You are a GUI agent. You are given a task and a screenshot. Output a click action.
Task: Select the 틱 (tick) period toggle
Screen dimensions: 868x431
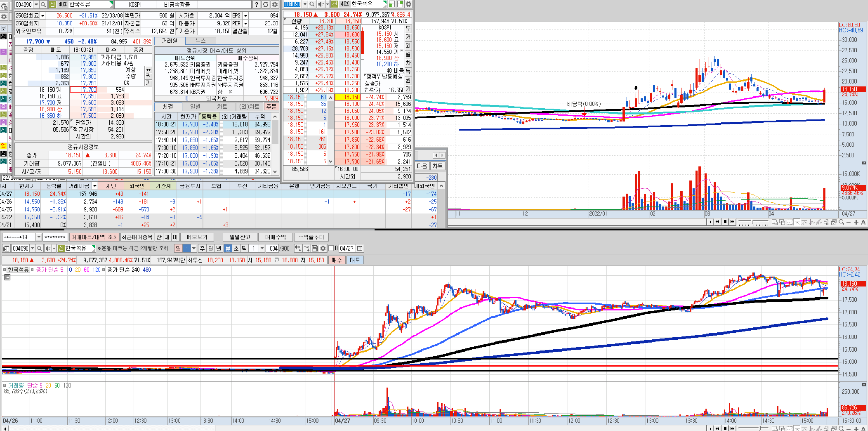pos(245,248)
